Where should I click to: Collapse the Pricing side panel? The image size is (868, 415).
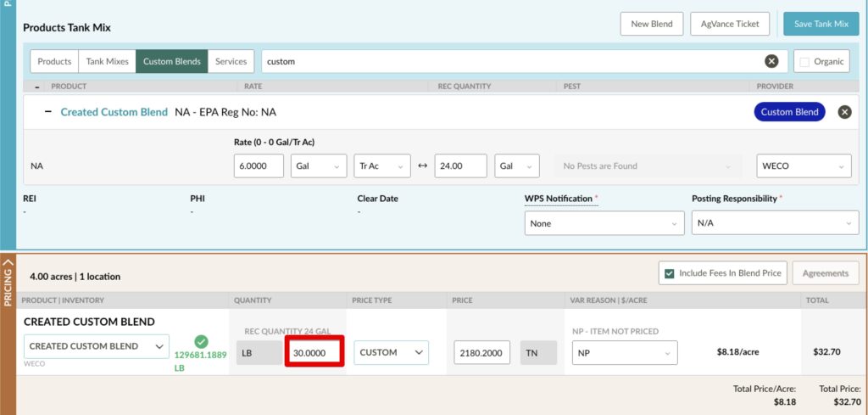[x=8, y=270]
